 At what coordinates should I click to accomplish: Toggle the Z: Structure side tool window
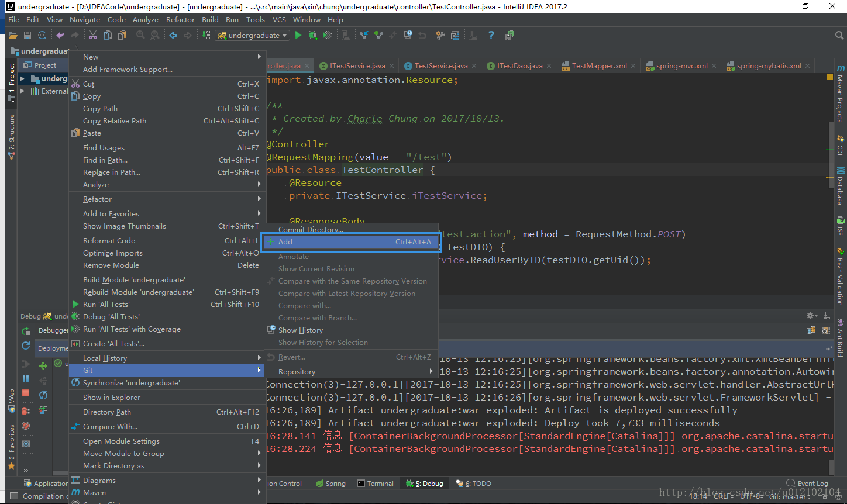pyautogui.click(x=11, y=136)
